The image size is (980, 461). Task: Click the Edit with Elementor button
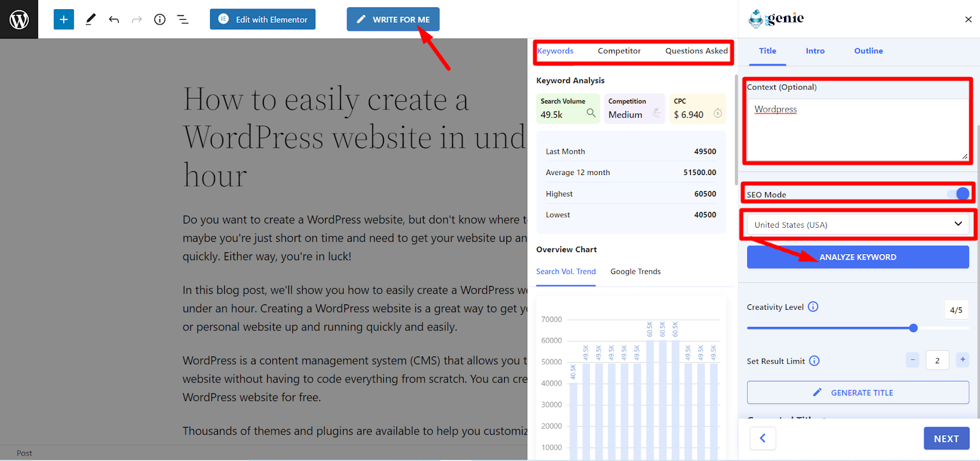[x=263, y=20]
